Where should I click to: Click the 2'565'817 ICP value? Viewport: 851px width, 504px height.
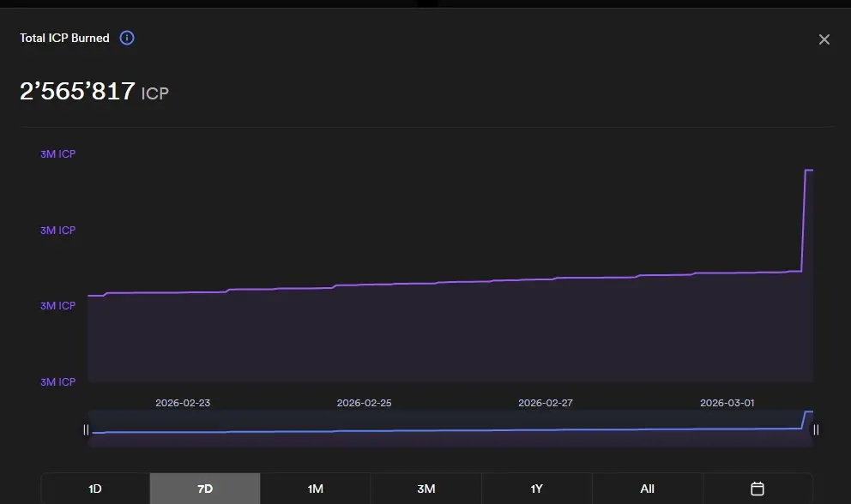click(94, 91)
